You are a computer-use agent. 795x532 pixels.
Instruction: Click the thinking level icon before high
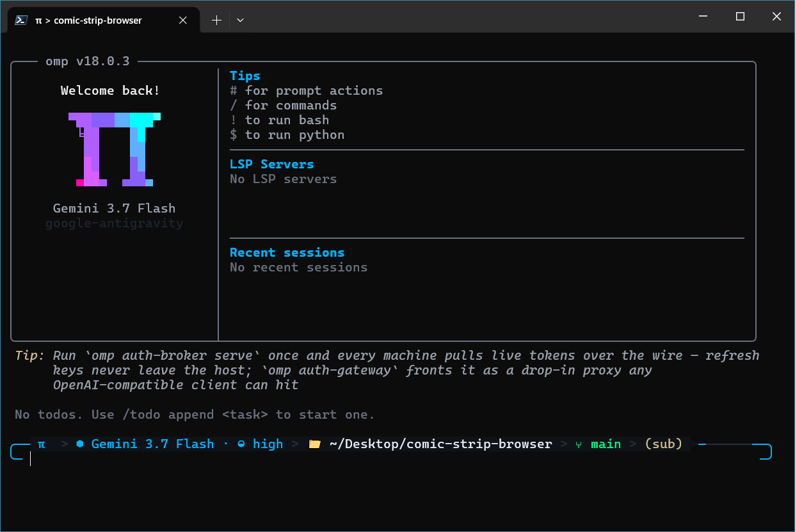pyautogui.click(x=241, y=444)
